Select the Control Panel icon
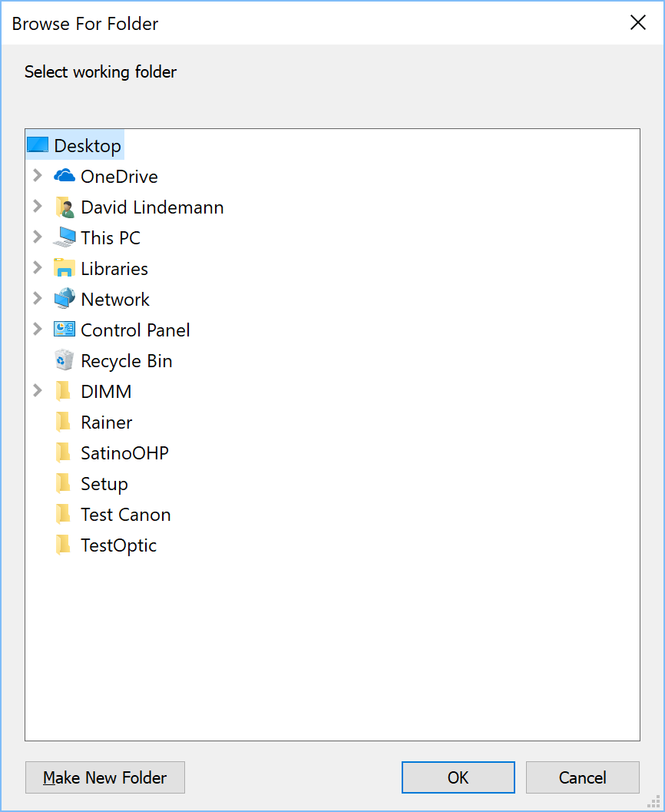The height and width of the screenshot is (812, 665). point(65,330)
